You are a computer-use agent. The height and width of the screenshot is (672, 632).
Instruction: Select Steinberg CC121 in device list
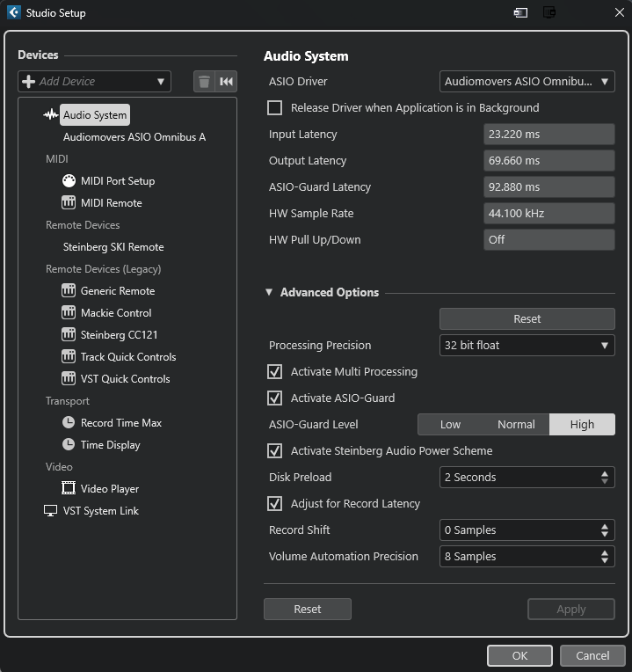click(x=119, y=335)
